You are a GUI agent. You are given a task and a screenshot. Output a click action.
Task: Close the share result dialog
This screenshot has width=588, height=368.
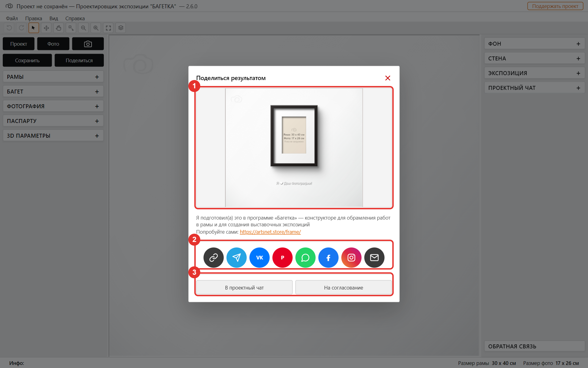tap(388, 78)
